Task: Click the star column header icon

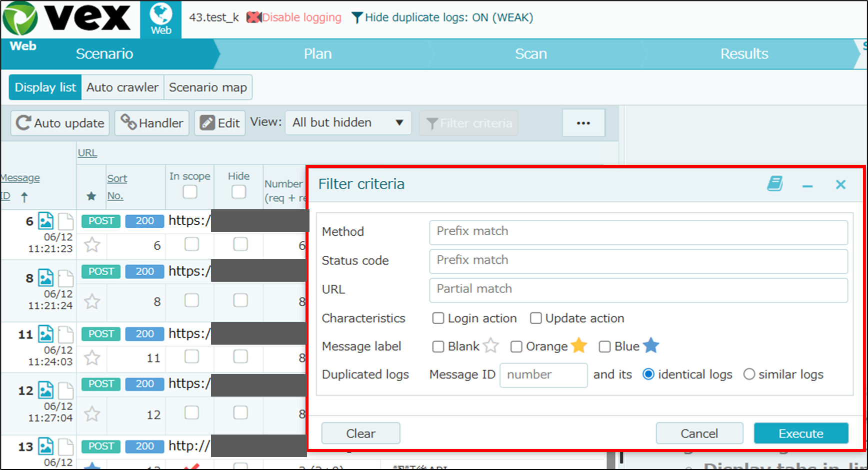Action: [91, 196]
